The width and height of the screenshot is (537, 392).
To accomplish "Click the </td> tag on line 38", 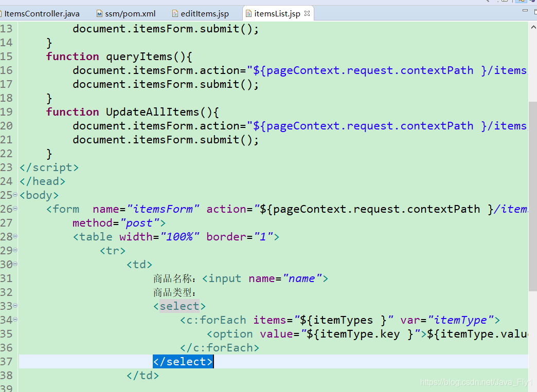I will 143,376.
